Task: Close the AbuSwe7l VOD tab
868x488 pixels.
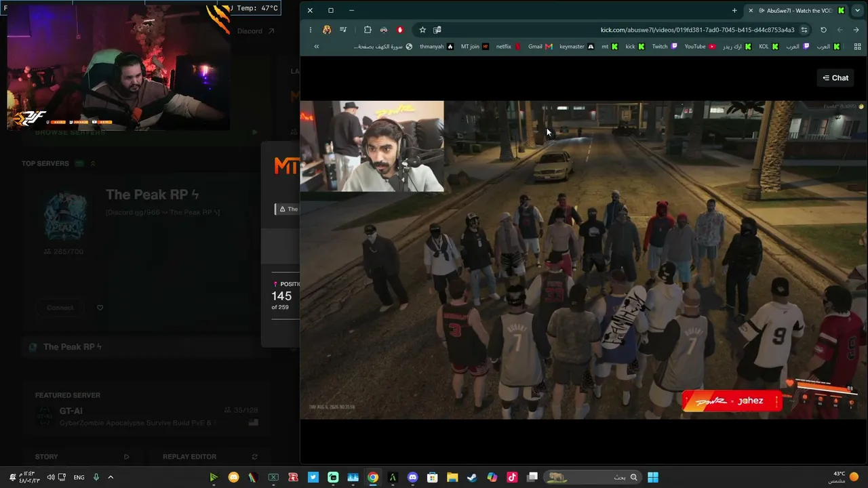Action: pos(751,10)
